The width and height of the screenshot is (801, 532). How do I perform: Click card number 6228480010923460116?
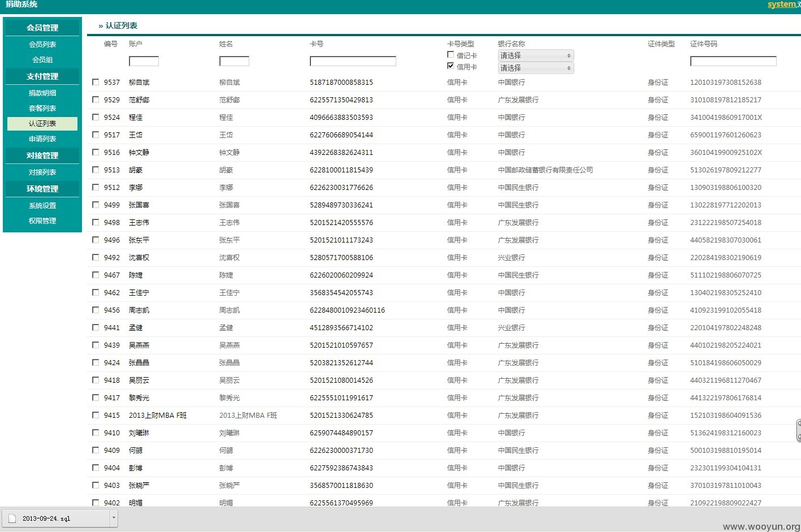(x=347, y=310)
